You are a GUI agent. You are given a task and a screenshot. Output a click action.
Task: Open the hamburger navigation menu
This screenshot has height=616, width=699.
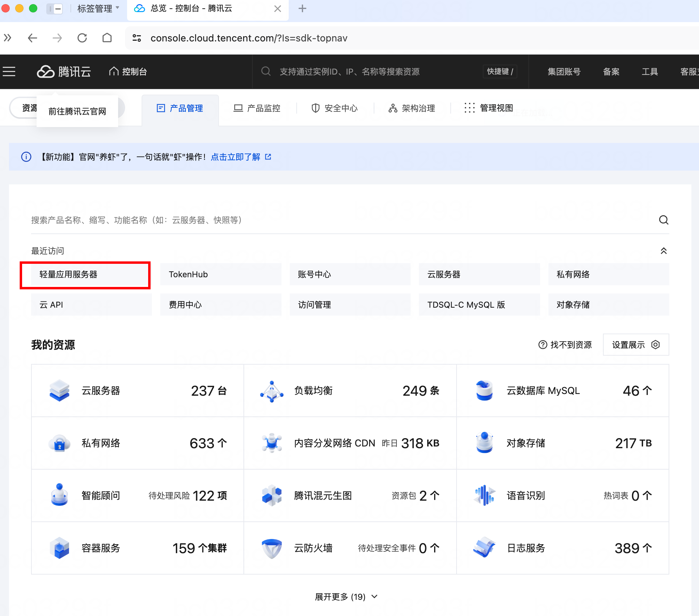coord(9,71)
